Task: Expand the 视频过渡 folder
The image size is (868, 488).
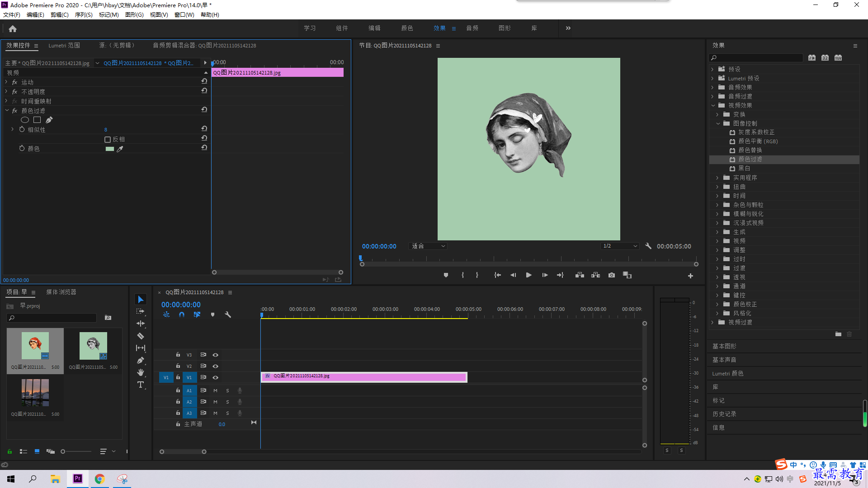Action: 713,322
